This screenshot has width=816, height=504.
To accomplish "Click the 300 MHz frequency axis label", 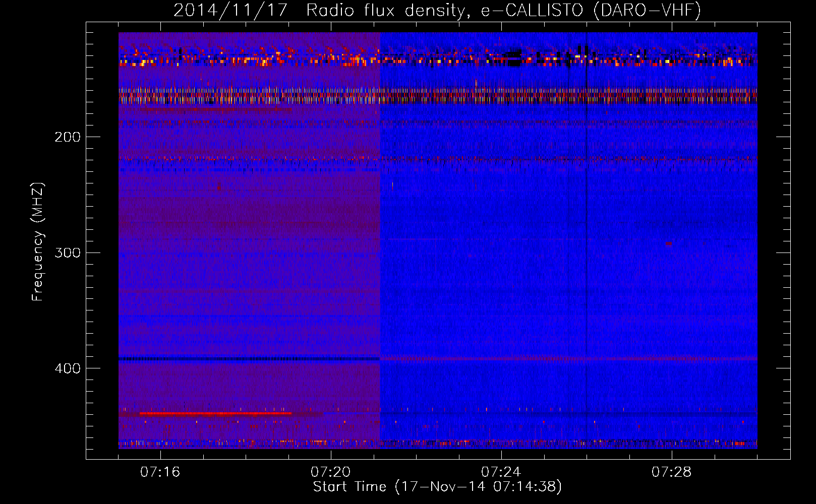I will [67, 253].
